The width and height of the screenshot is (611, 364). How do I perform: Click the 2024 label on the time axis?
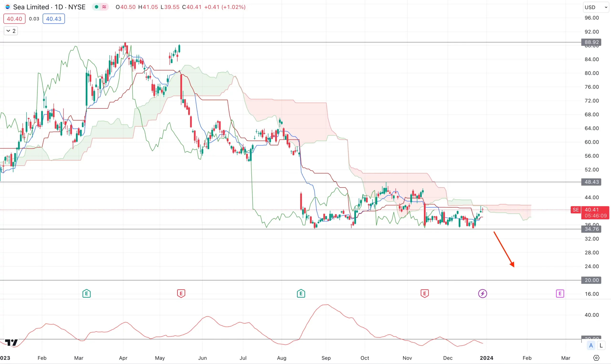[487, 358]
